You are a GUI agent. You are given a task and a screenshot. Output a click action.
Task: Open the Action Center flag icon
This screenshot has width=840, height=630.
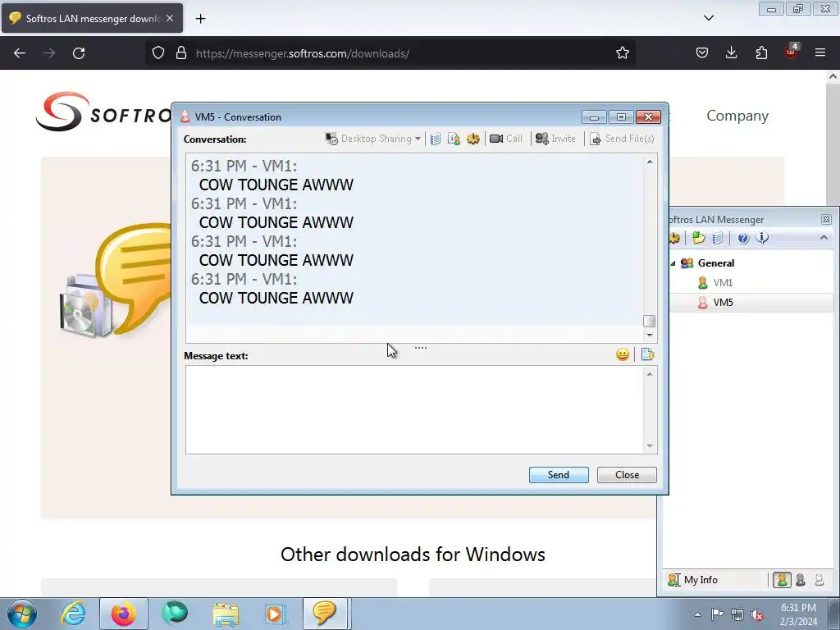coord(717,614)
